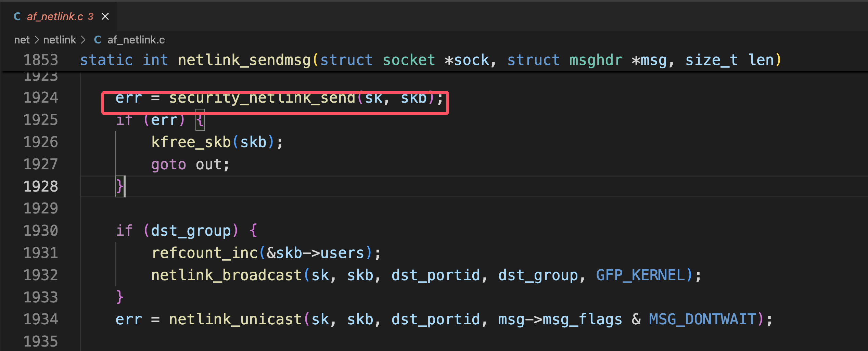Click the security_netlink_send function call
Viewport: 868px width, 351px height.
point(262,98)
